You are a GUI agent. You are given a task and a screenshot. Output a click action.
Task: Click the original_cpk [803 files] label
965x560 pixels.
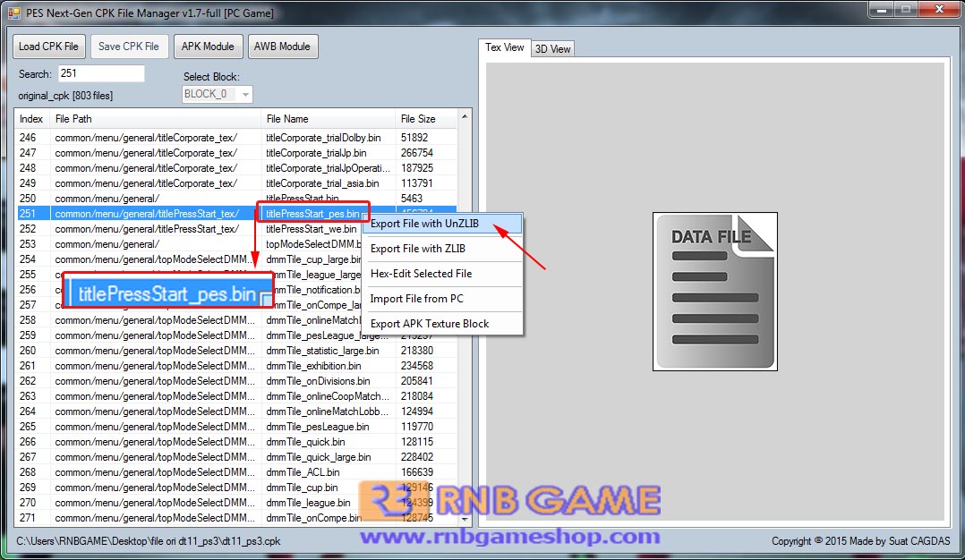click(x=65, y=96)
